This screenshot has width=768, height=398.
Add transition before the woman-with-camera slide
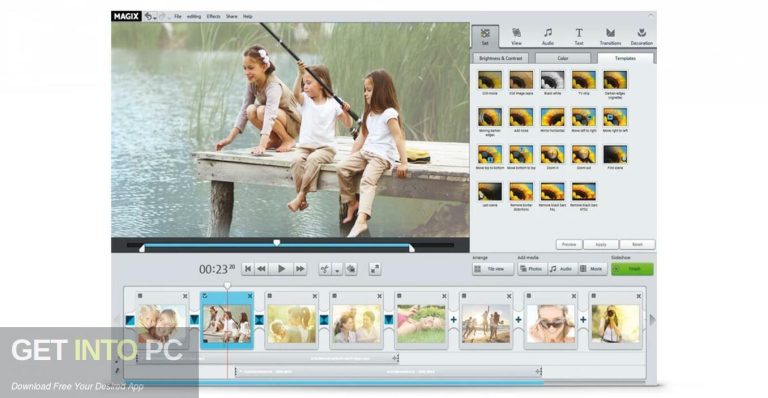tap(583, 320)
